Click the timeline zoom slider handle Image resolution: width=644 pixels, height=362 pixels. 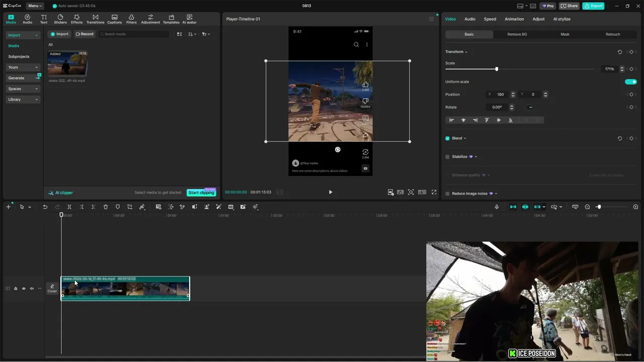click(599, 207)
